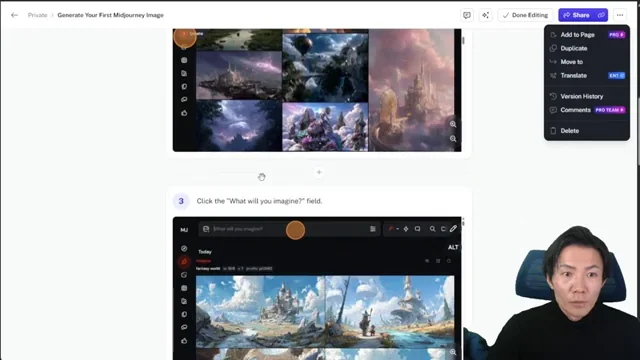Copy link via chain icon beside Share
640x360 pixels.
click(x=601, y=15)
